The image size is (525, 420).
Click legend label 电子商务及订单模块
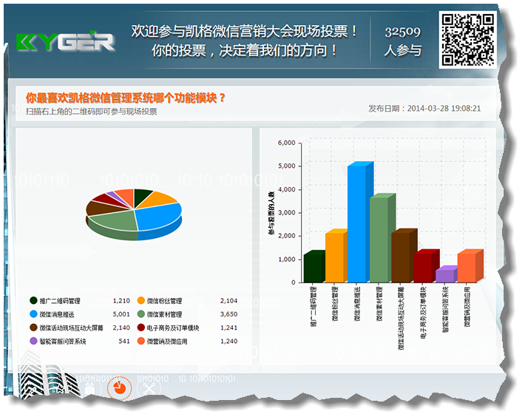point(173,328)
